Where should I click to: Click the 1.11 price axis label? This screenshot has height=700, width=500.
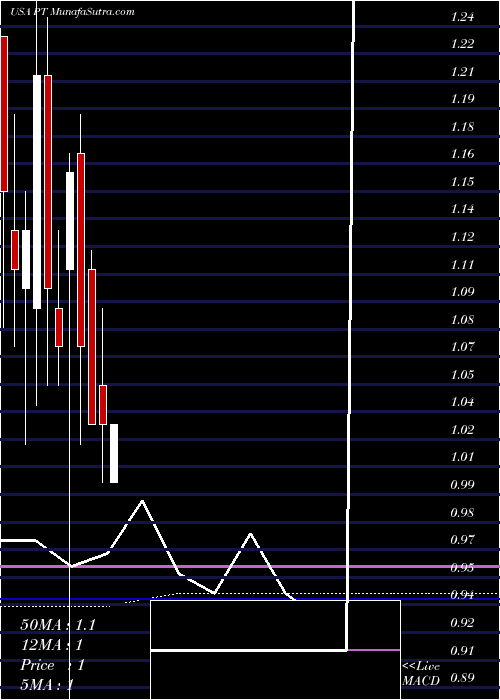coord(462,265)
